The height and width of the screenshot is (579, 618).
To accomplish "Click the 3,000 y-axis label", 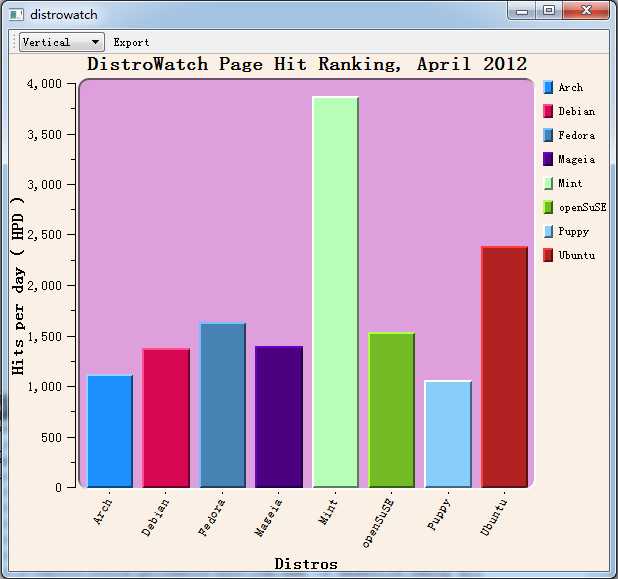I will [x=45, y=184].
